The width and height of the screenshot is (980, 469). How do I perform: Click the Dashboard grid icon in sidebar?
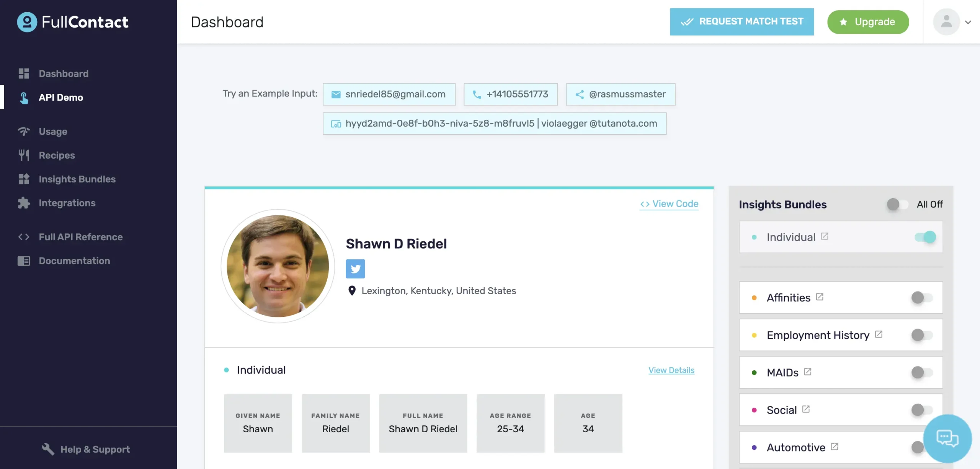[x=24, y=73]
